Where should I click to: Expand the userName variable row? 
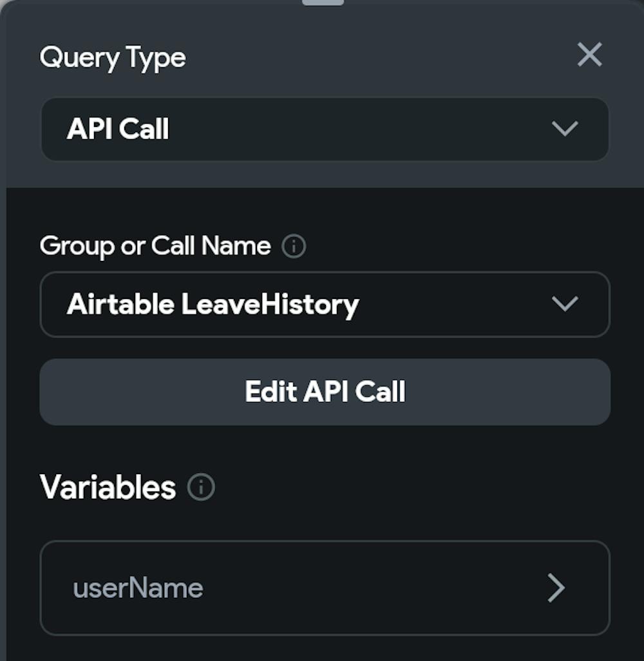pyautogui.click(x=325, y=588)
